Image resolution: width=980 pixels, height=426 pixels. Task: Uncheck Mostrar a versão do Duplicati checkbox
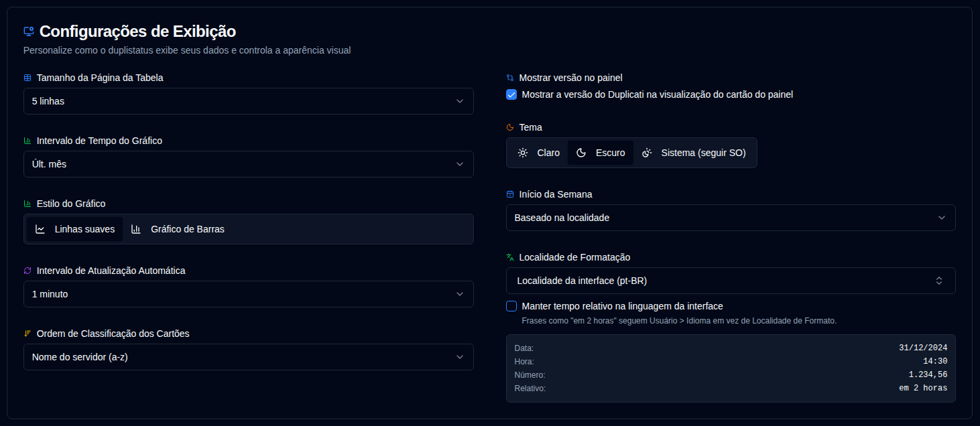tap(511, 94)
